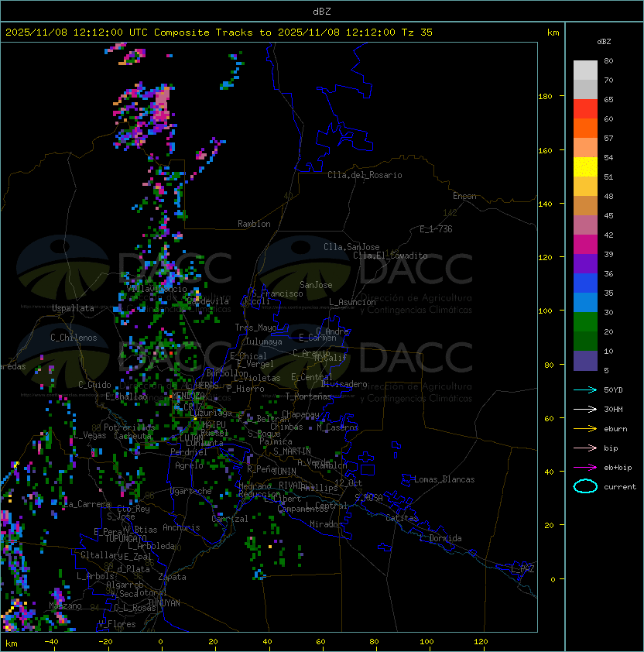Select the 54 dBZ yellow swatch
644x652 pixels.
click(x=585, y=167)
